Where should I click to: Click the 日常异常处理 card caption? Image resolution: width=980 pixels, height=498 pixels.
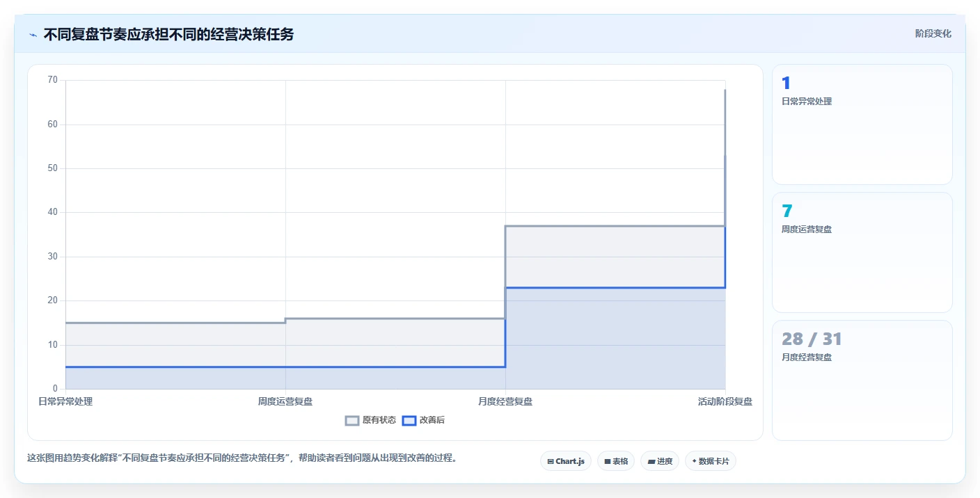coord(807,102)
